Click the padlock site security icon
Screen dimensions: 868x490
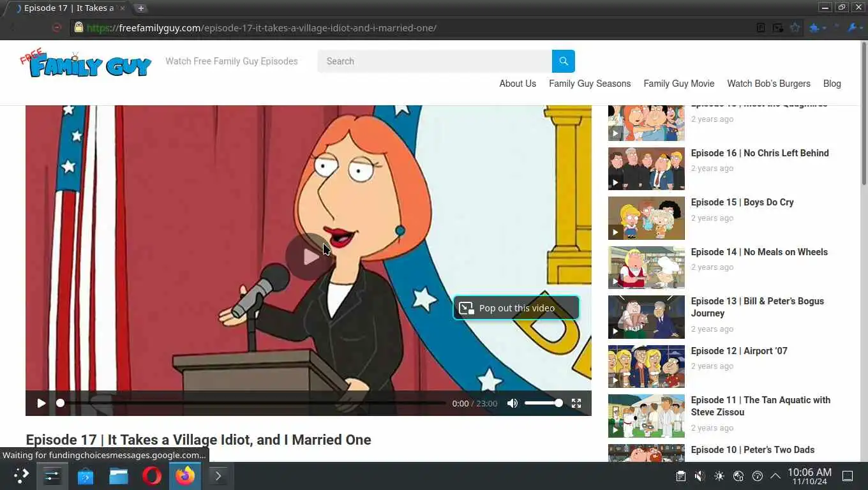tap(79, 27)
